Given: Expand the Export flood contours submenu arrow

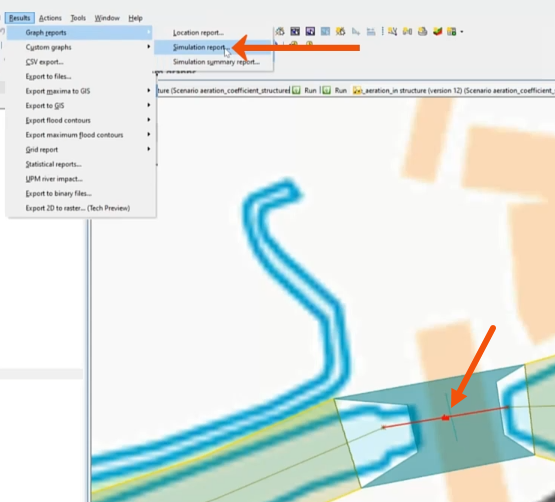Looking at the screenshot, I should click(x=149, y=120).
